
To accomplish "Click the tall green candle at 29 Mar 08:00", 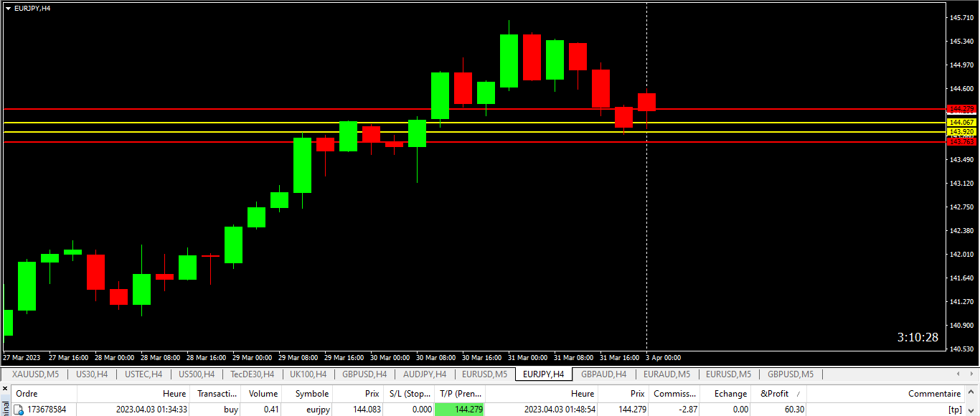I will click(x=302, y=165).
